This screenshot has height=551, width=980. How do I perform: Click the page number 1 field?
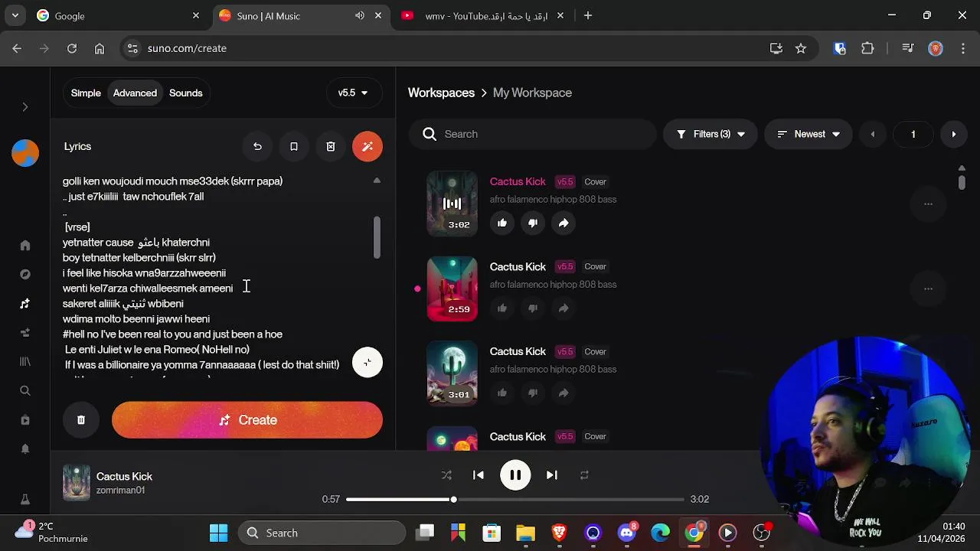[913, 134]
